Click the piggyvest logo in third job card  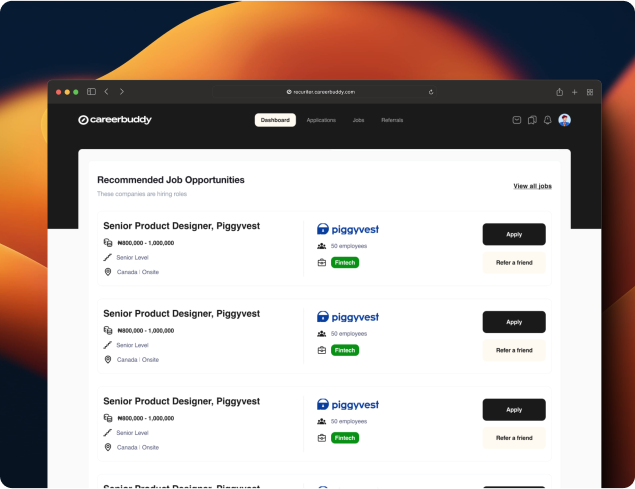point(348,404)
